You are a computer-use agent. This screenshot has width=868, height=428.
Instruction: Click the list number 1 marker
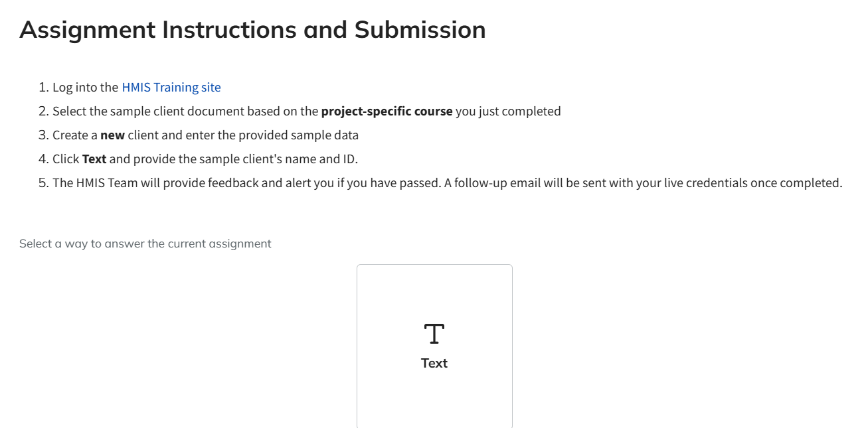click(43, 88)
